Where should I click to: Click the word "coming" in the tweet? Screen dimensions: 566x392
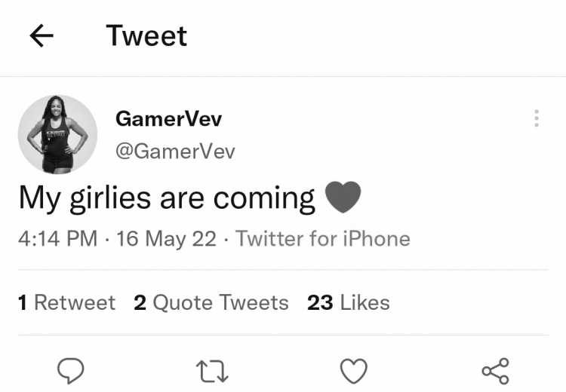tap(264, 198)
